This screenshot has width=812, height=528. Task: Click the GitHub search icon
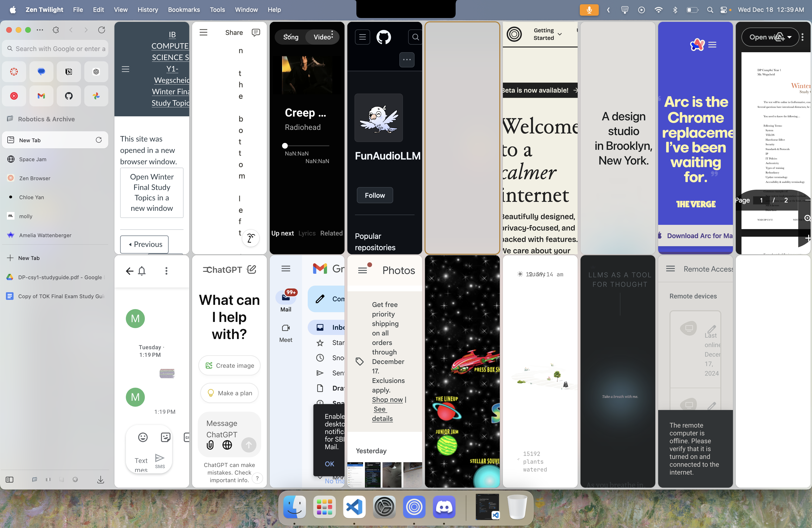[415, 37]
